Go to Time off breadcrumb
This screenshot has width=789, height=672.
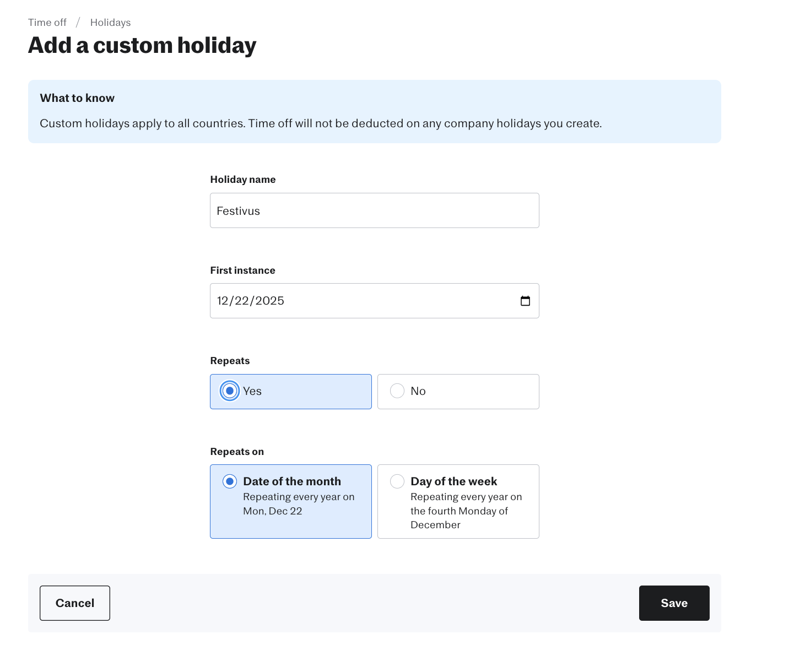point(47,23)
